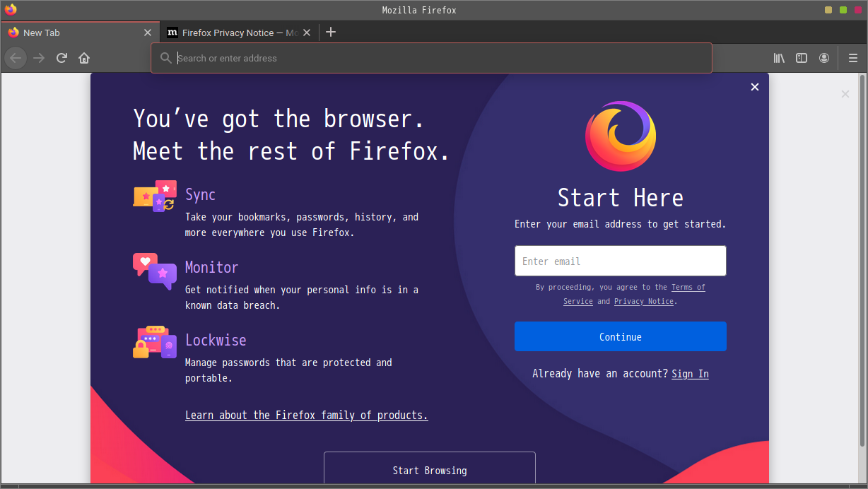
Task: Click the New Tab favicon
Action: tap(13, 33)
